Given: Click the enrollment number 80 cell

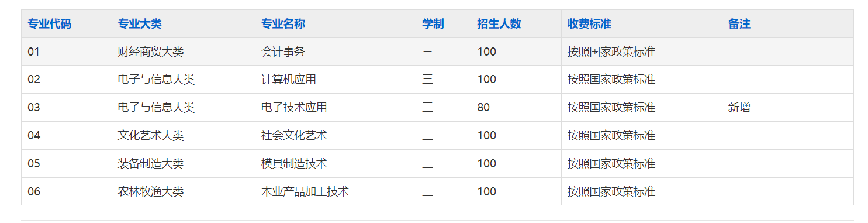Looking at the screenshot, I should click(516, 108).
